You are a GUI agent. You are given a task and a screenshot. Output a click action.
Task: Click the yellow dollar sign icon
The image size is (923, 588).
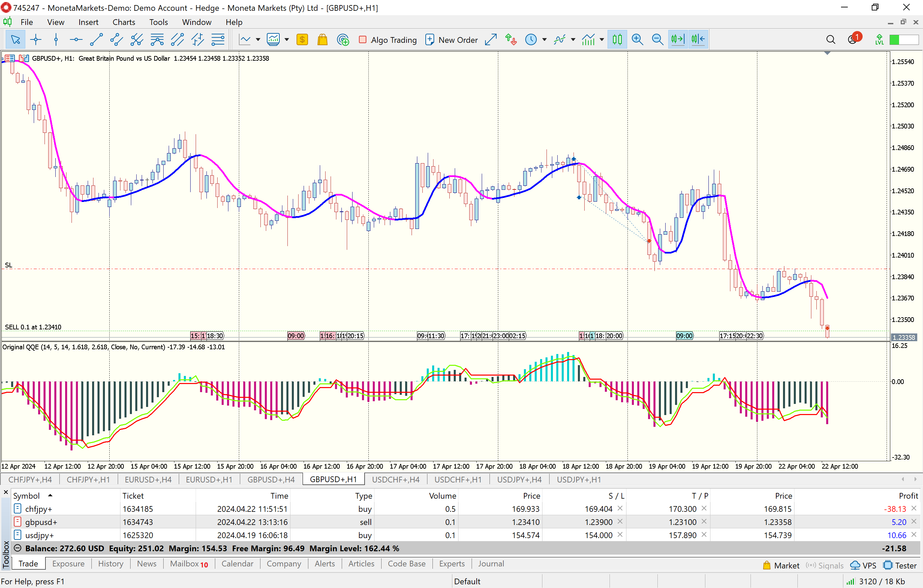click(x=302, y=39)
